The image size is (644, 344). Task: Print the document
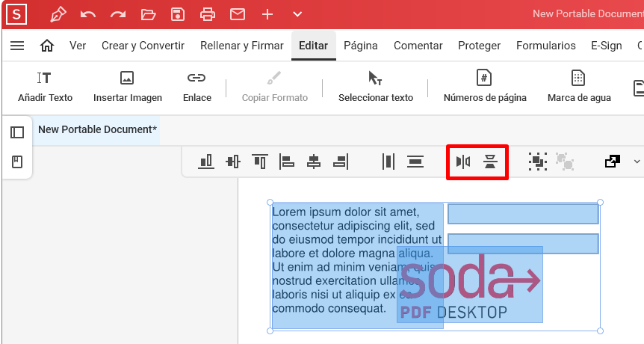pos(208,15)
